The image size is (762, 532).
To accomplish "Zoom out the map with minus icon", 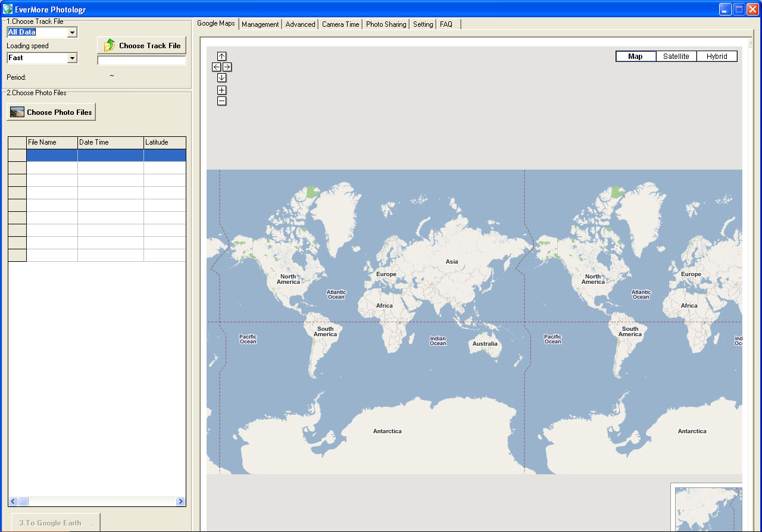I will (x=221, y=101).
